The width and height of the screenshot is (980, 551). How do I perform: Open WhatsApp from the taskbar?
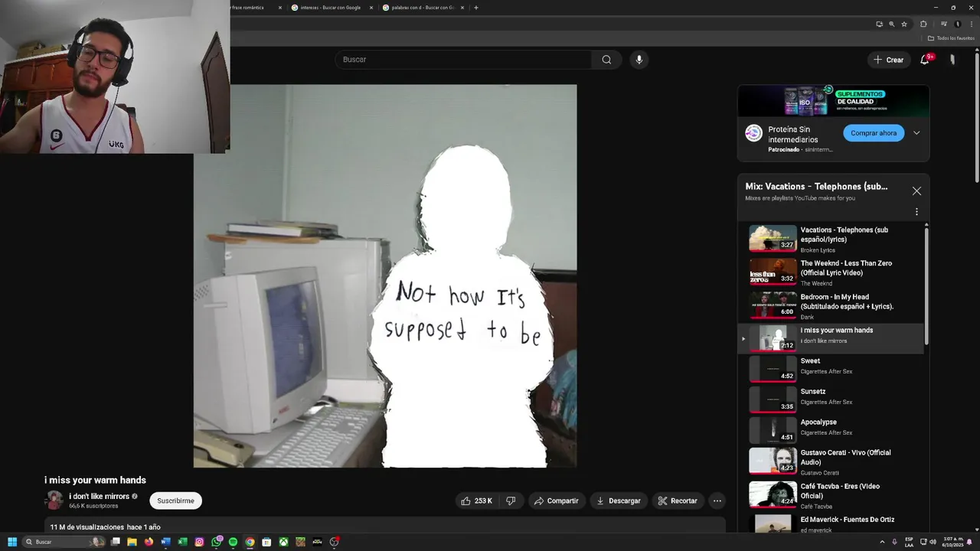217,542
